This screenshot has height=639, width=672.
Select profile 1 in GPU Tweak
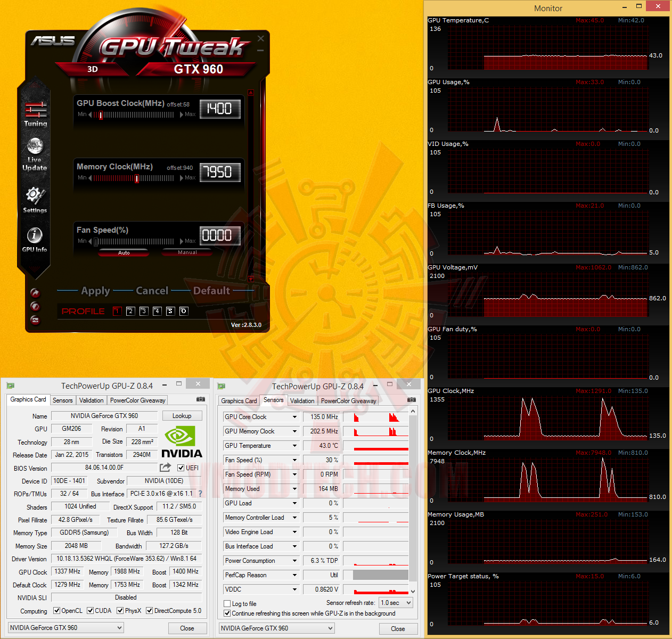pyautogui.click(x=117, y=311)
